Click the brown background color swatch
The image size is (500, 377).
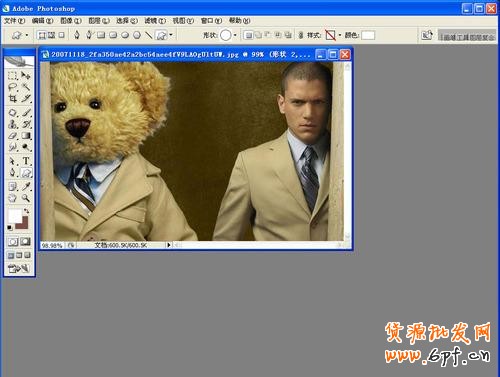pos(23,223)
